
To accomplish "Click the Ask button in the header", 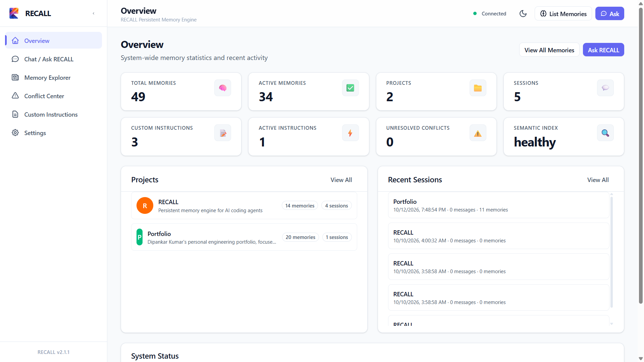I will 609,14.
